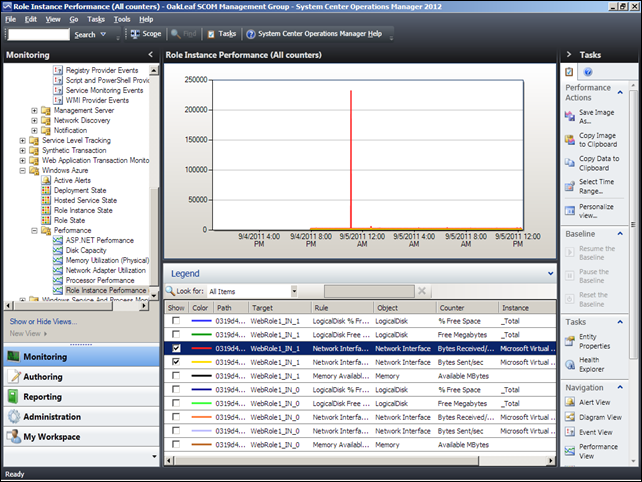This screenshot has height=482, width=642.
Task: Select the ASP.NET Performance view icon
Action: click(58, 240)
